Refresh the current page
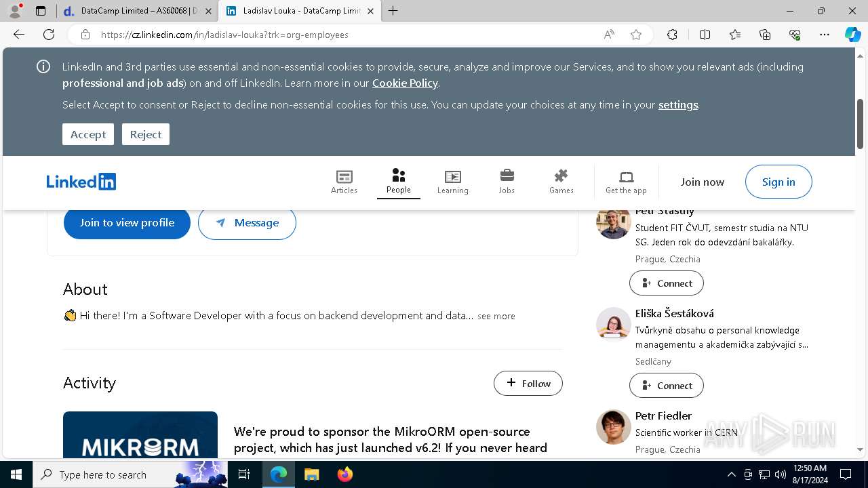 pos(49,35)
